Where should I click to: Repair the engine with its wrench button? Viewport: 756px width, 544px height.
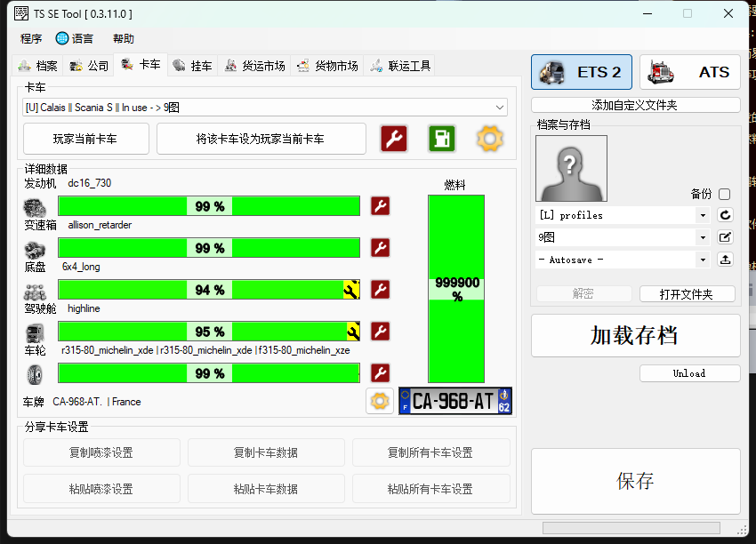[380, 206]
